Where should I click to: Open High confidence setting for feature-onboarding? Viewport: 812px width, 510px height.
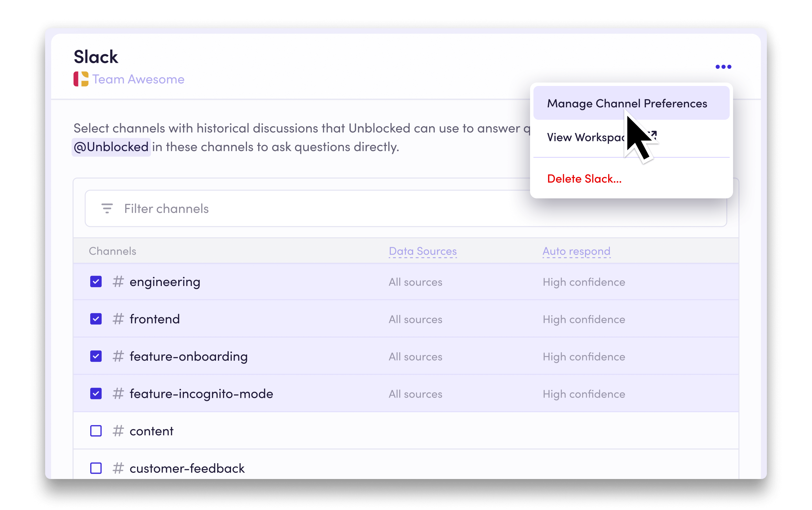point(584,357)
